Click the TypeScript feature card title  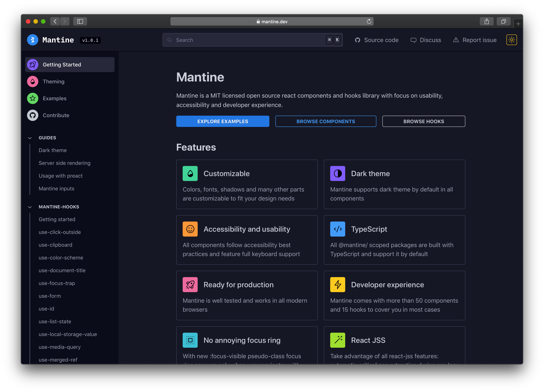(369, 229)
